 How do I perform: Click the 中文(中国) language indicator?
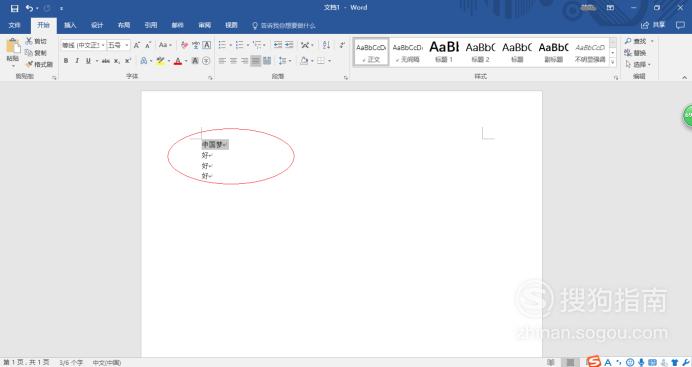point(107,363)
